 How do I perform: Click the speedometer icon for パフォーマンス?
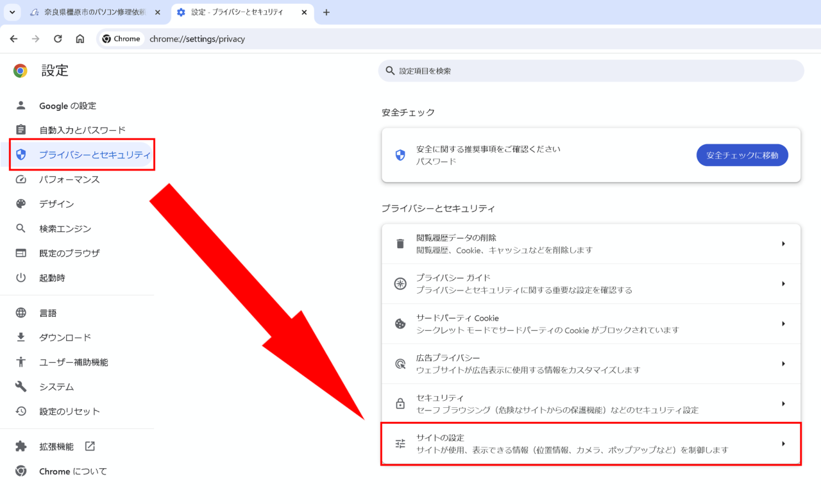(21, 180)
